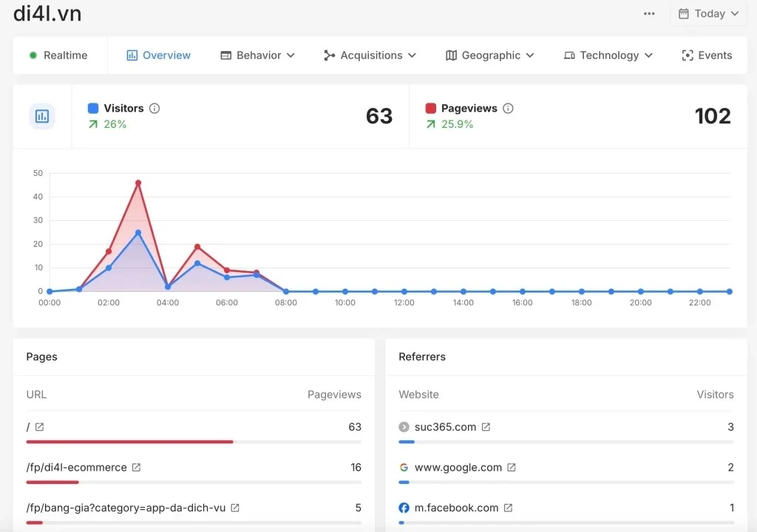Toggle the red Pageviews series swatch
The height and width of the screenshot is (532, 757).
(x=431, y=109)
